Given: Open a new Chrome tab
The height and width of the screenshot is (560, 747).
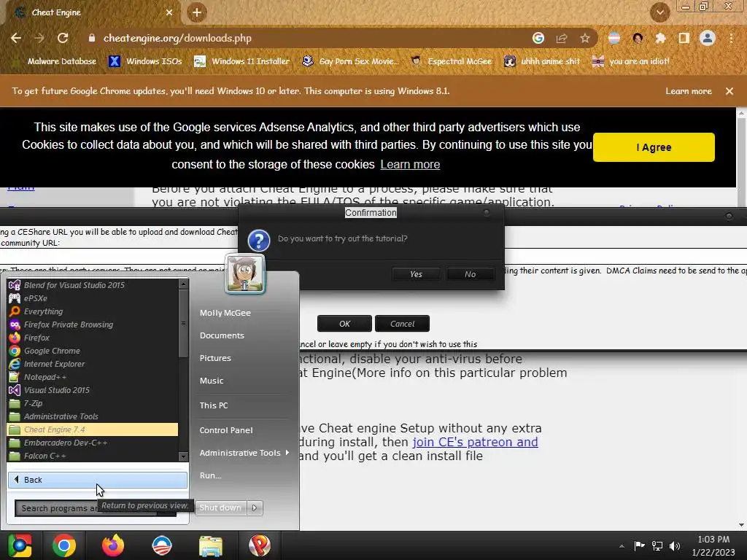Looking at the screenshot, I should tap(197, 12).
